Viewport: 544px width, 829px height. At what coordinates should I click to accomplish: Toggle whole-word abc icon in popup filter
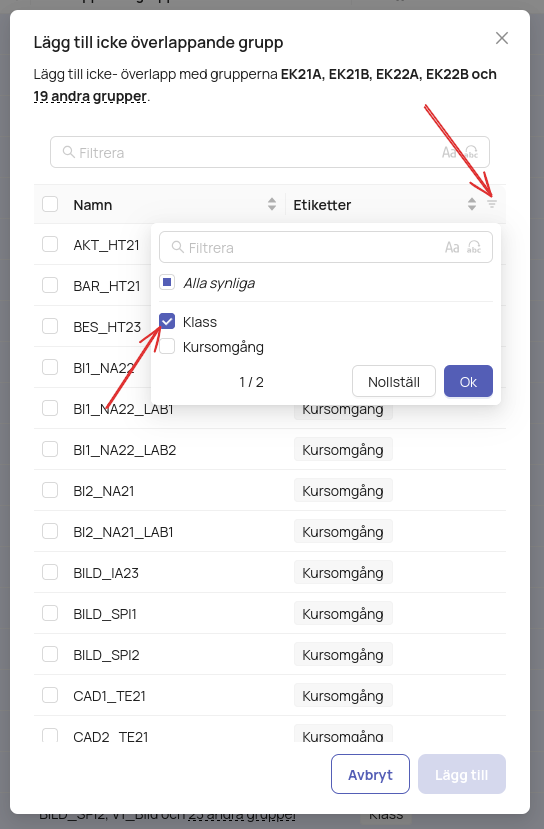(x=474, y=247)
